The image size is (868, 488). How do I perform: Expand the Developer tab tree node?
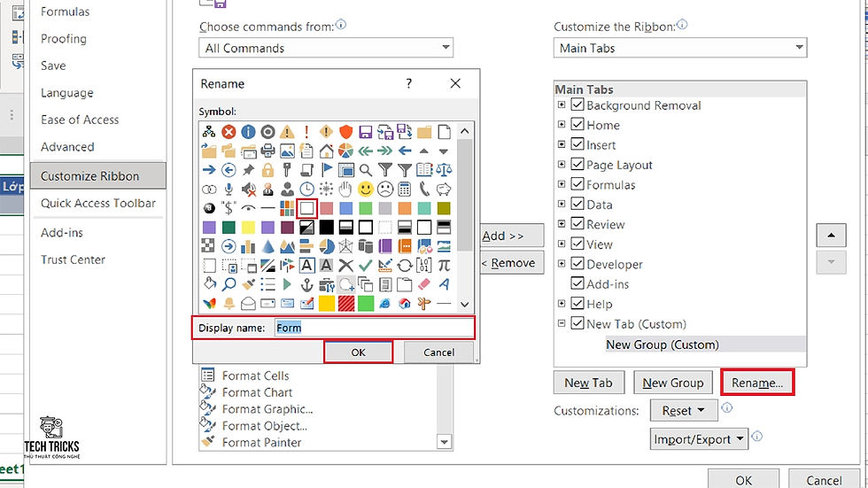click(562, 264)
